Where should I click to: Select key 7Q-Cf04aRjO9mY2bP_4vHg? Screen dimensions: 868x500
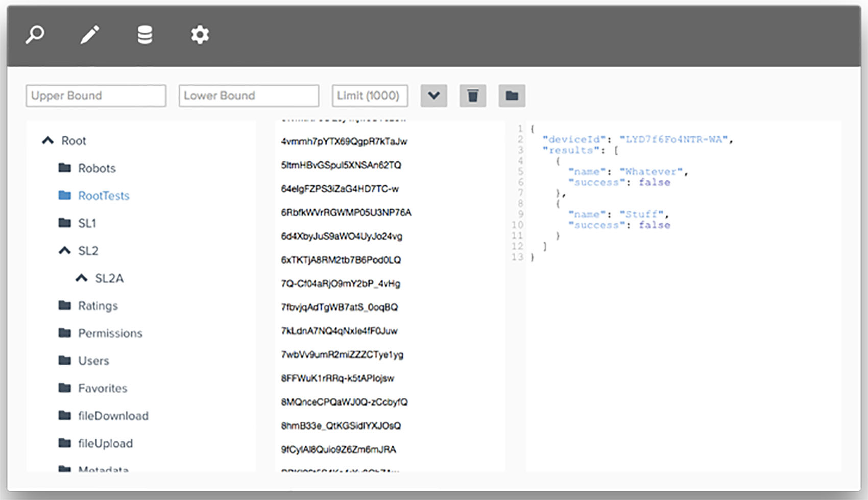click(x=341, y=284)
